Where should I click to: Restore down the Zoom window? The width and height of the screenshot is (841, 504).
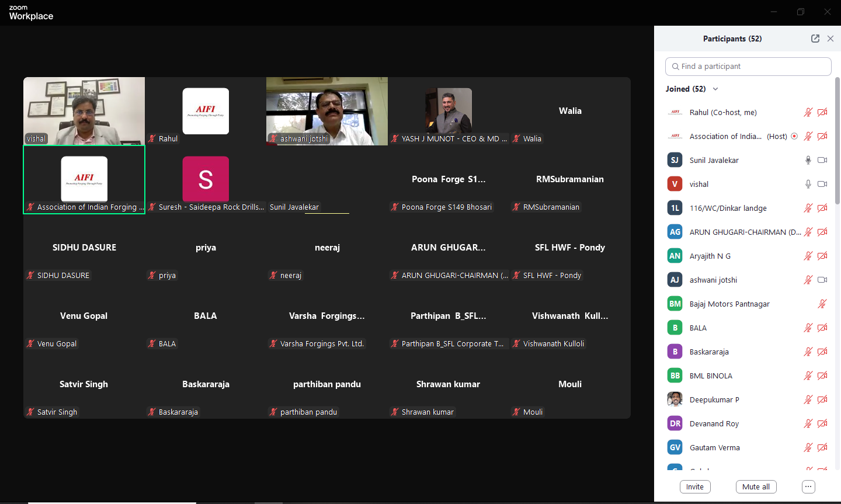click(x=801, y=12)
